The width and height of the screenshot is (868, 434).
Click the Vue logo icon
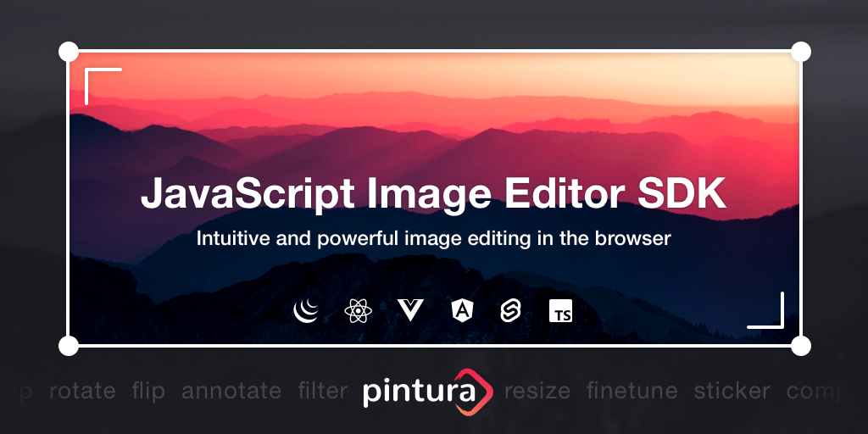pyautogui.click(x=410, y=310)
